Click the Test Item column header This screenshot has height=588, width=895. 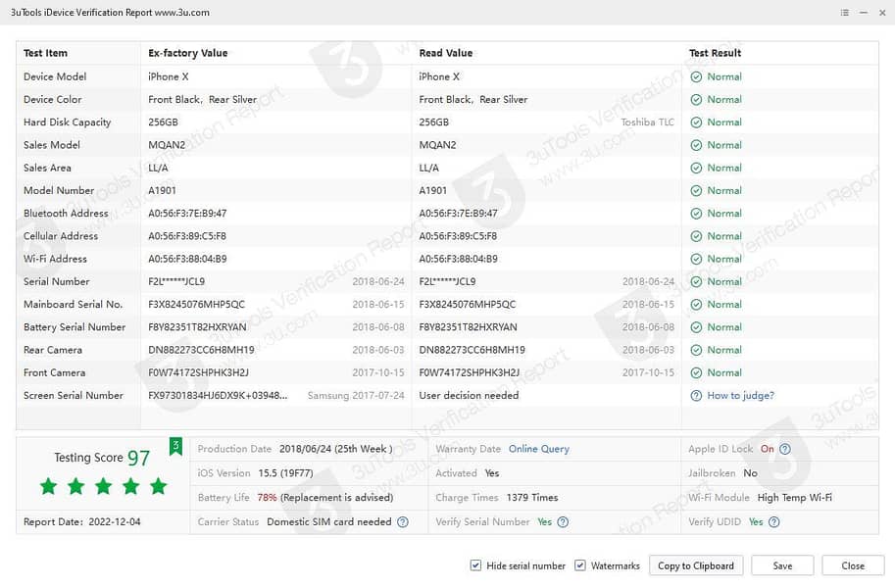click(45, 53)
